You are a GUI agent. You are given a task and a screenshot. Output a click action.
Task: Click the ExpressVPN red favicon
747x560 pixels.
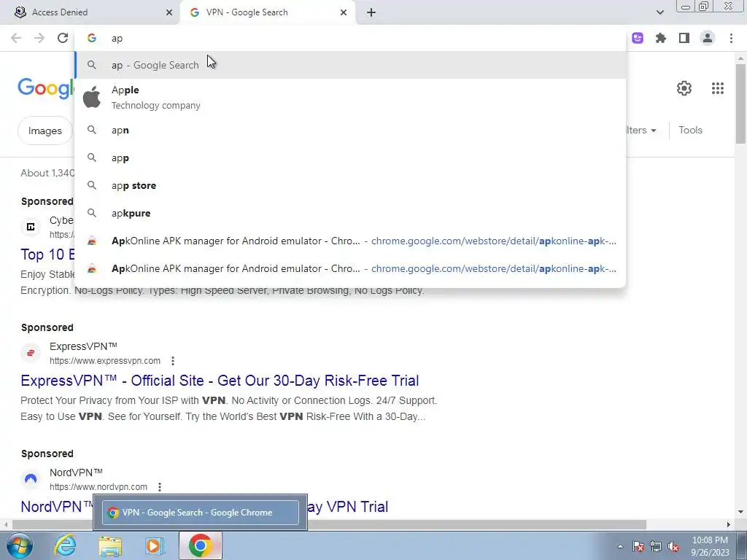(x=31, y=353)
